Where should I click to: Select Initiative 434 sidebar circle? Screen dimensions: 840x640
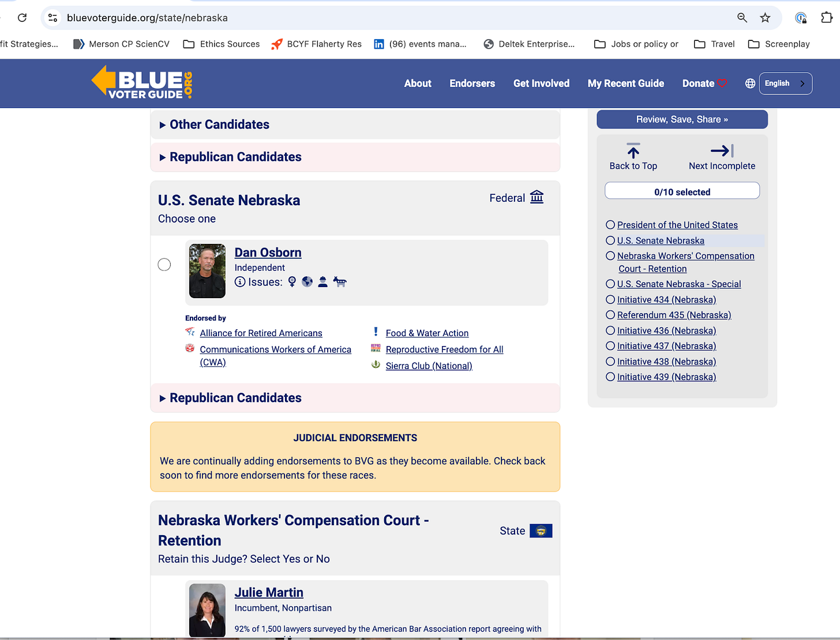pos(610,299)
